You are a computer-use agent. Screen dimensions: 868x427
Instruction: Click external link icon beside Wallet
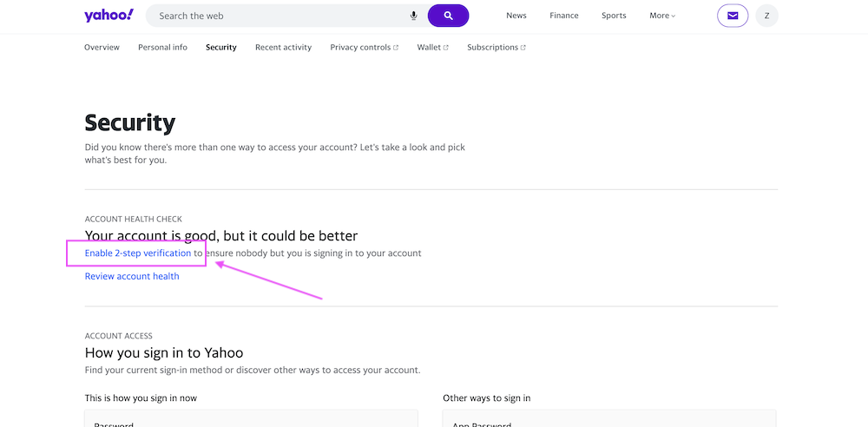[446, 48]
